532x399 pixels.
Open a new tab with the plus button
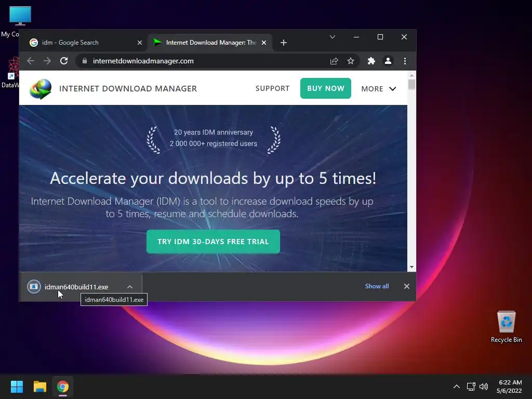(x=284, y=43)
